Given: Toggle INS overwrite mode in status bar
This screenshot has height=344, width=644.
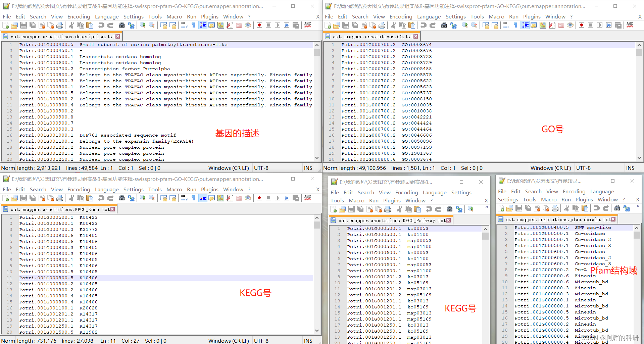Looking at the screenshot, I should 308,168.
